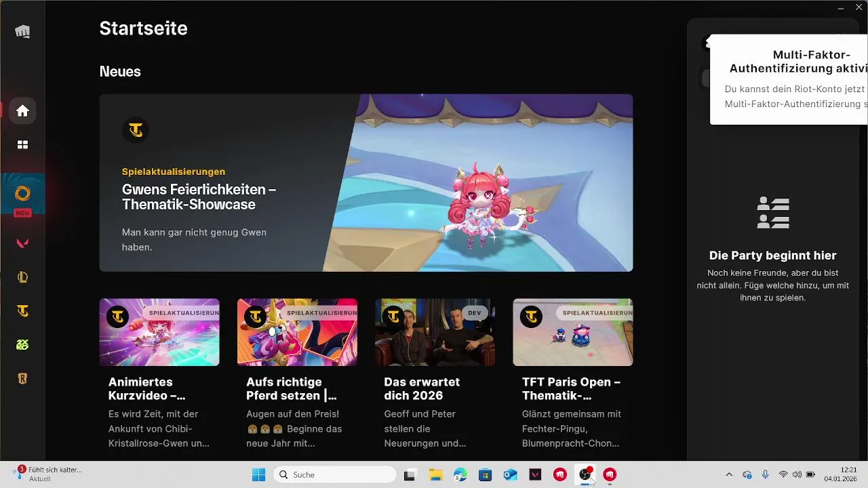This screenshot has width=868, height=488.
Task: Open File Explorer from the taskbar
Action: 435,474
